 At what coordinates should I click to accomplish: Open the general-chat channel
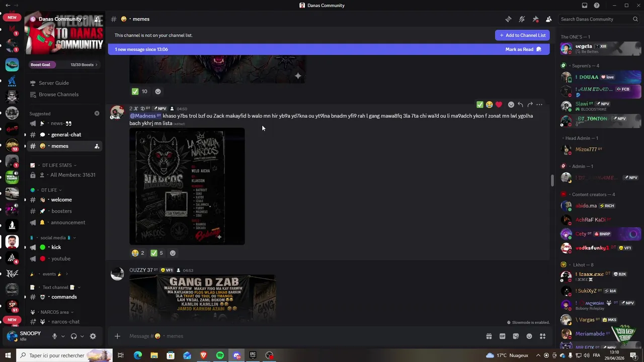click(x=64, y=135)
